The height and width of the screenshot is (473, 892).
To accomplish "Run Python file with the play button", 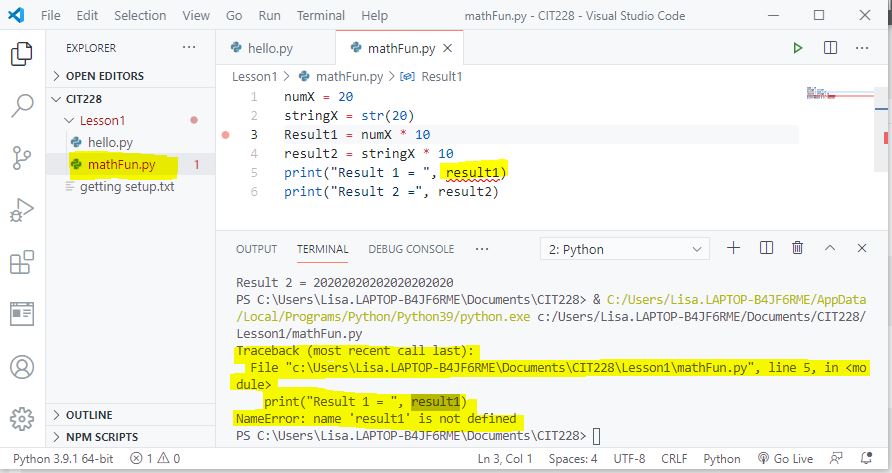I will pos(798,48).
